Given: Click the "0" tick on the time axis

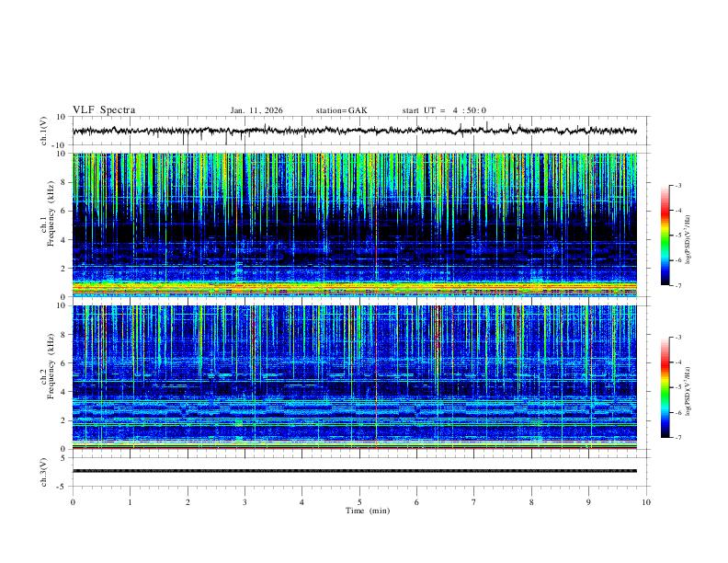Looking at the screenshot, I should (73, 502).
